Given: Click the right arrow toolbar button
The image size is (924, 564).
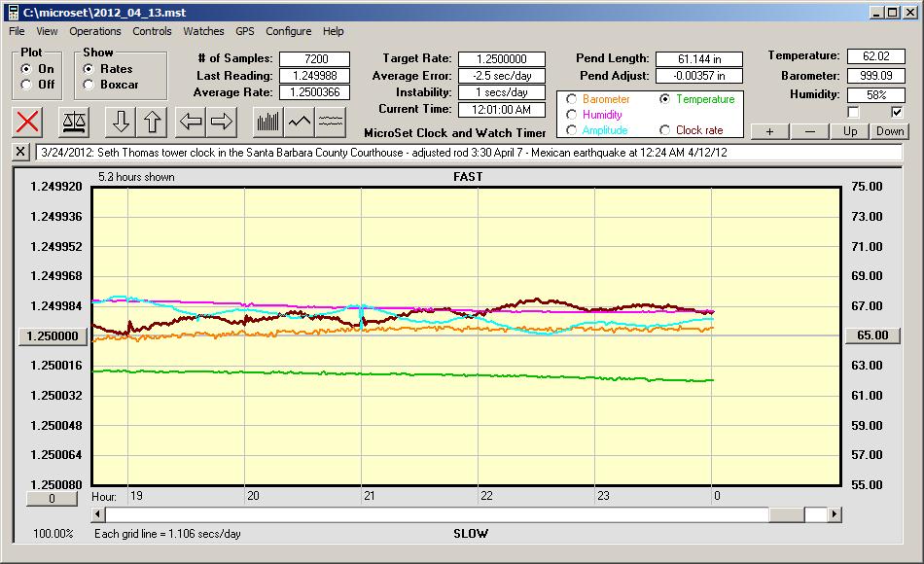Looking at the screenshot, I should 222,122.
